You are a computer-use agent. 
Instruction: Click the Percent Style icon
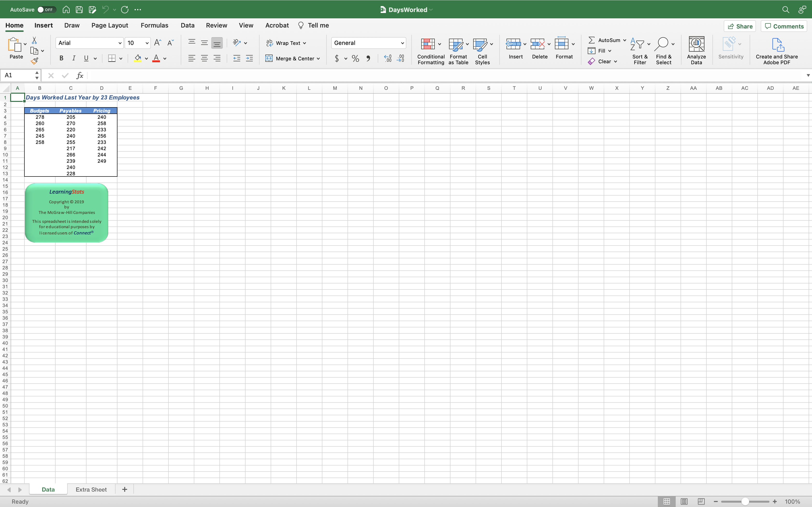point(355,59)
